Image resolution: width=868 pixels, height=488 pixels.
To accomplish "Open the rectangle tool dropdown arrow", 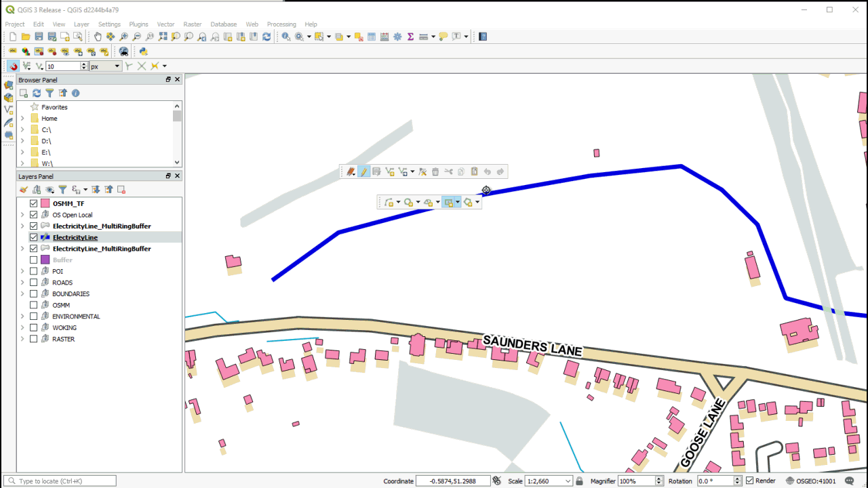I will pos(458,202).
